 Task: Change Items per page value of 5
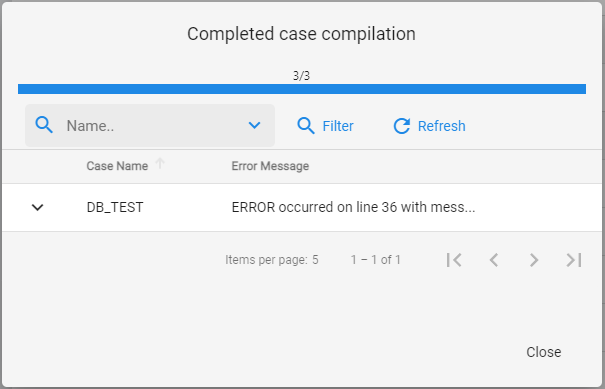click(315, 260)
